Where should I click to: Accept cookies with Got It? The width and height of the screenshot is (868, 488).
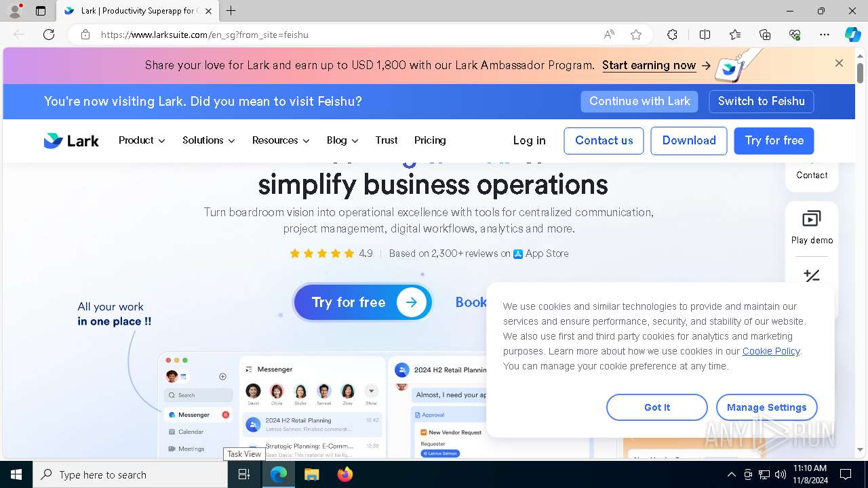[x=657, y=407]
